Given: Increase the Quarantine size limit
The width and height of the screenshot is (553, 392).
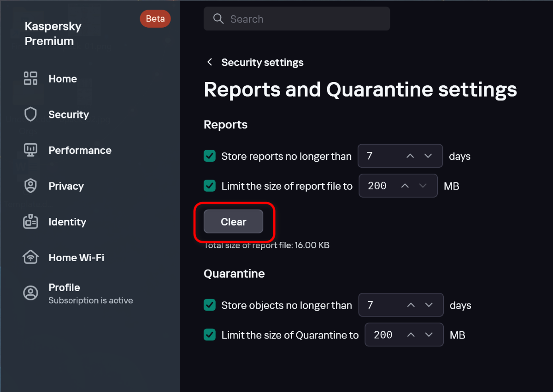Looking at the screenshot, I should [411, 335].
